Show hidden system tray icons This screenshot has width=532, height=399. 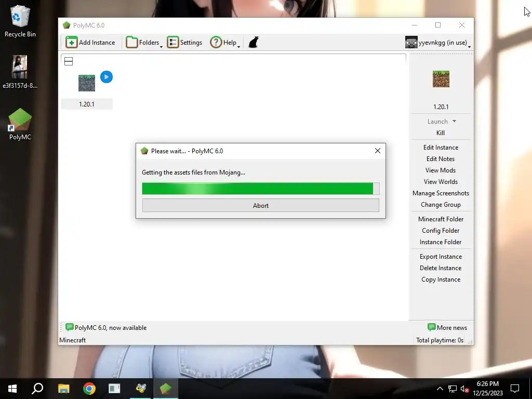(440, 389)
